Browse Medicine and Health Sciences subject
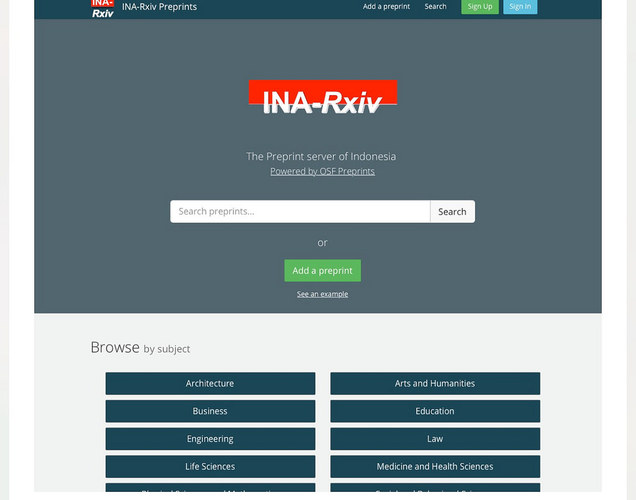Screen dimensions: 636x500 pyautogui.click(x=435, y=466)
